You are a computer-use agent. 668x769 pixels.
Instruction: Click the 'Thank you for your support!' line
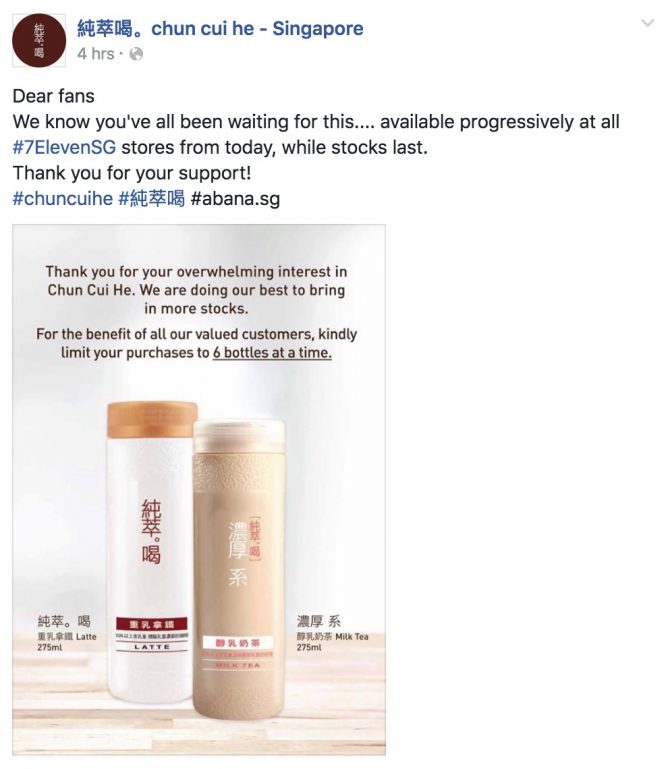pyautogui.click(x=132, y=173)
